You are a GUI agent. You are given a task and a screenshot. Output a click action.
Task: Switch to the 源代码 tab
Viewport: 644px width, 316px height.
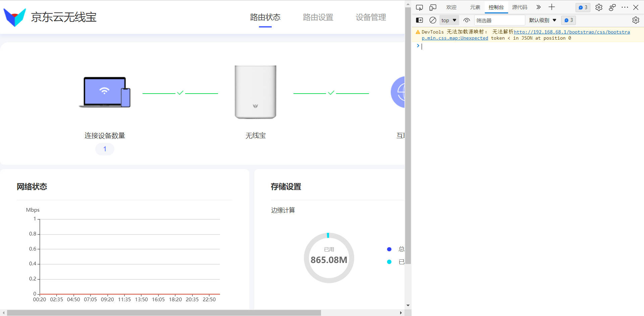(x=520, y=7)
